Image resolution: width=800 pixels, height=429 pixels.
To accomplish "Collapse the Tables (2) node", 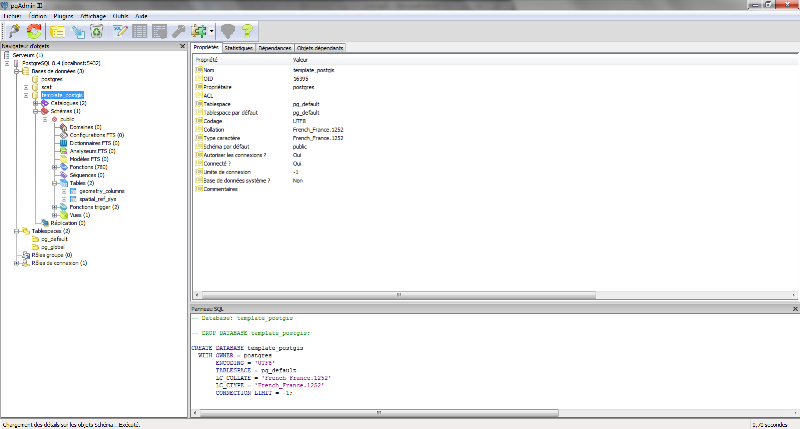I will coord(55,182).
